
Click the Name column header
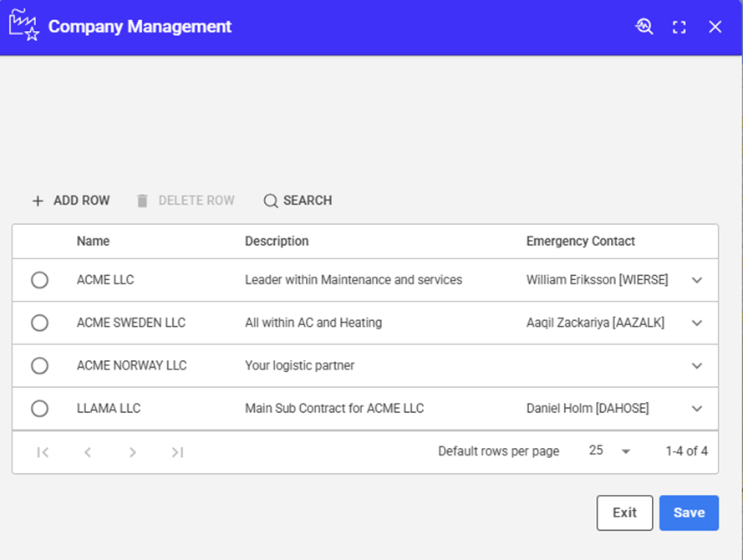93,241
